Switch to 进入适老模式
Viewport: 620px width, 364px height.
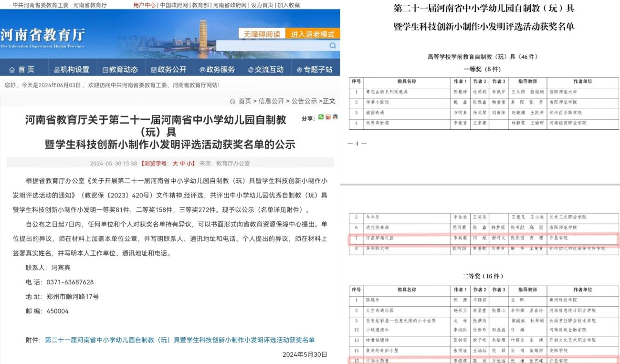point(313,34)
